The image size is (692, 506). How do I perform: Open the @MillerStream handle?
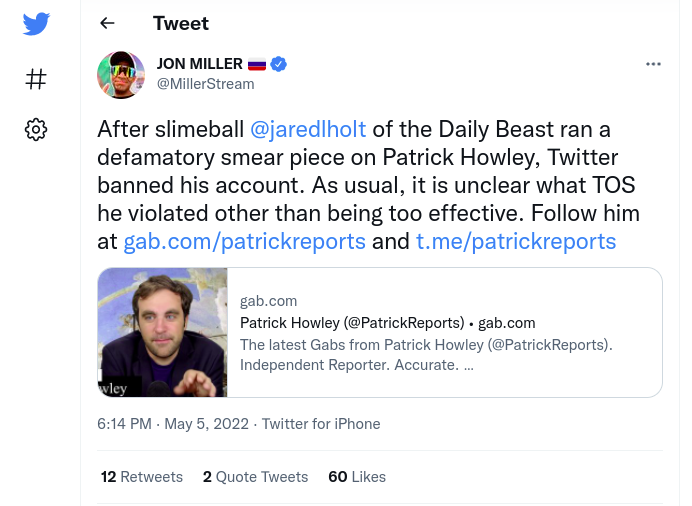[206, 84]
